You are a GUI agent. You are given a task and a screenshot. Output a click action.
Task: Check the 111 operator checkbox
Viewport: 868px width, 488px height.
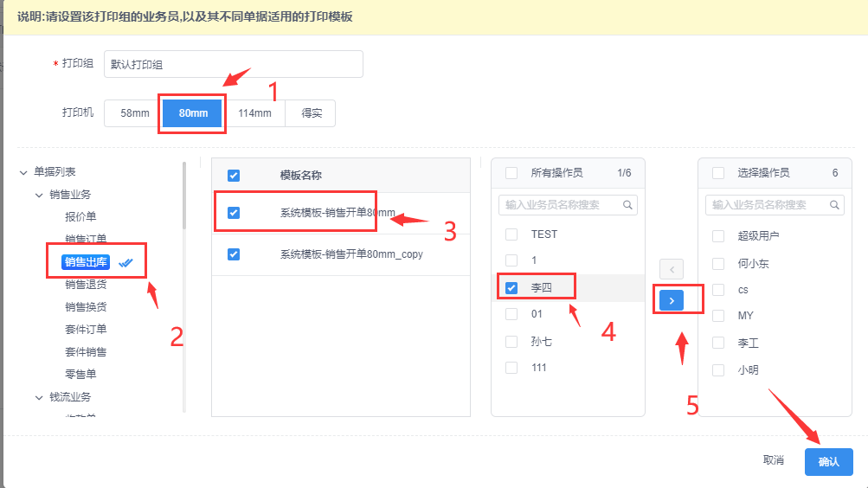(511, 368)
